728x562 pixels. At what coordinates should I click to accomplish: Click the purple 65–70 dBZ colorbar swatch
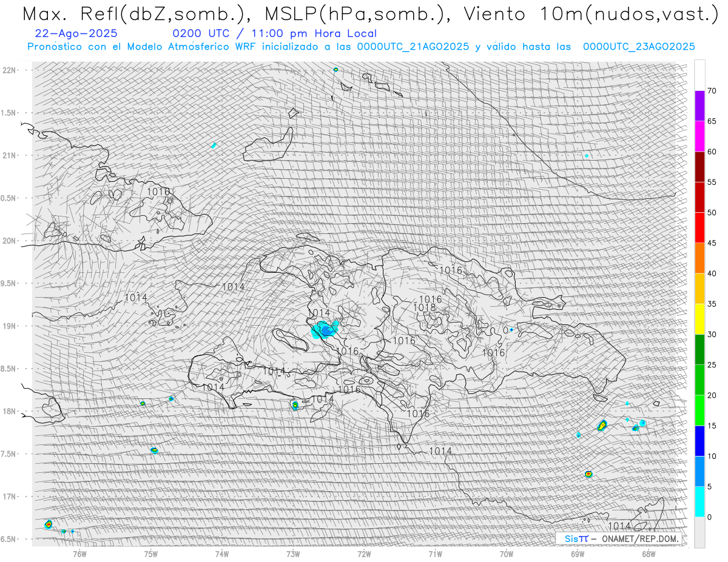[x=699, y=106]
